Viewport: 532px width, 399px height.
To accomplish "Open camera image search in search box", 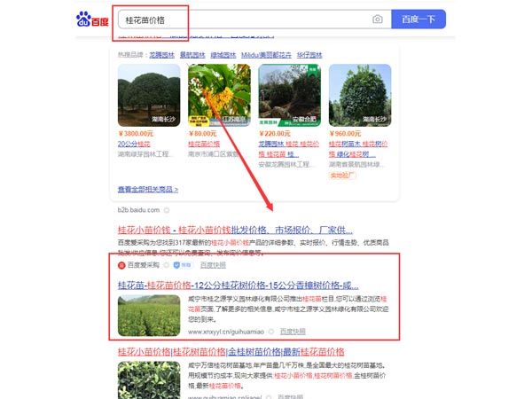I will point(378,19).
